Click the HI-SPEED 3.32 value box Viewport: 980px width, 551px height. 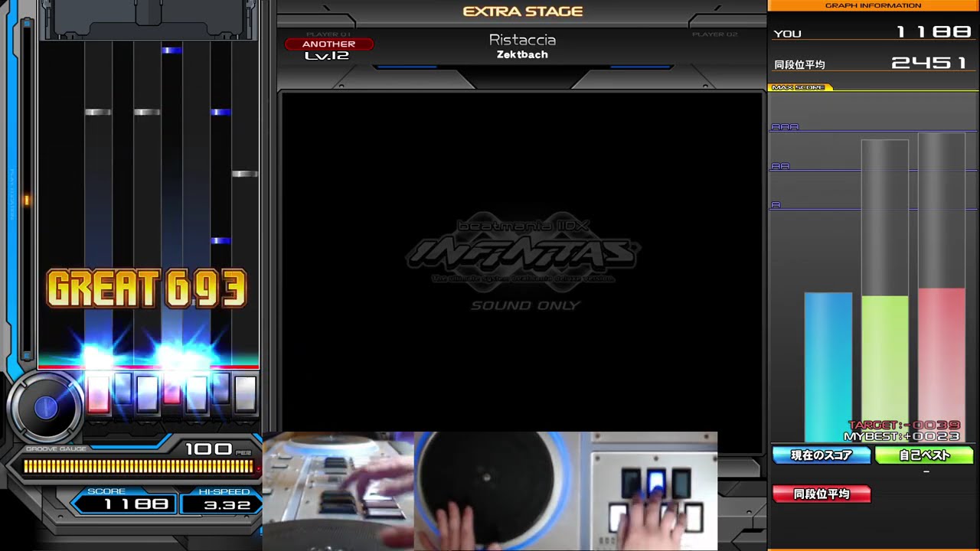pos(220,504)
